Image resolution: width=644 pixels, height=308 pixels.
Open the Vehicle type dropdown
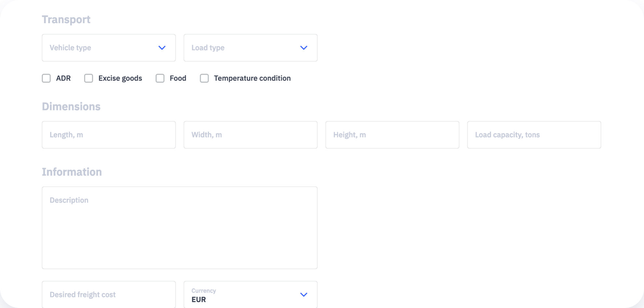pos(109,48)
